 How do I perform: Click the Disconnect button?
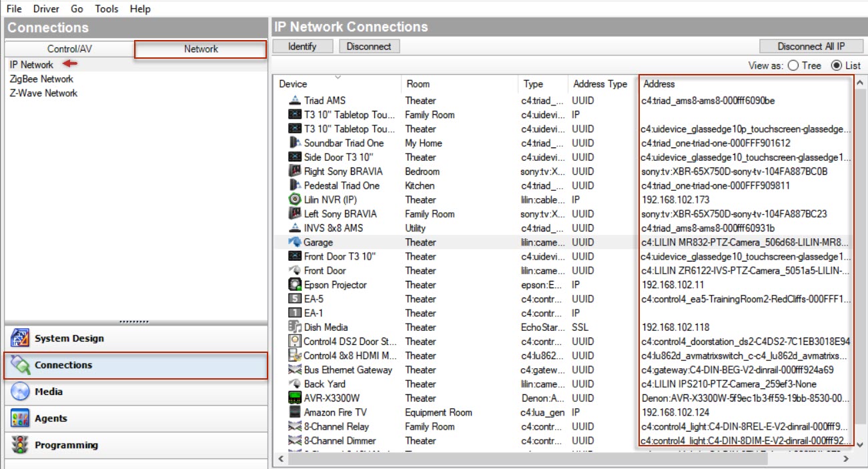tap(369, 47)
